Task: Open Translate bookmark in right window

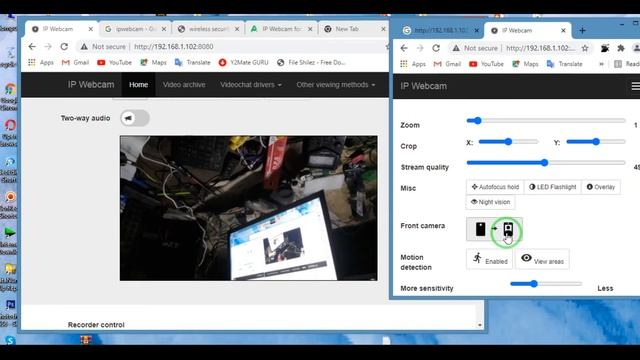Action: coord(564,64)
